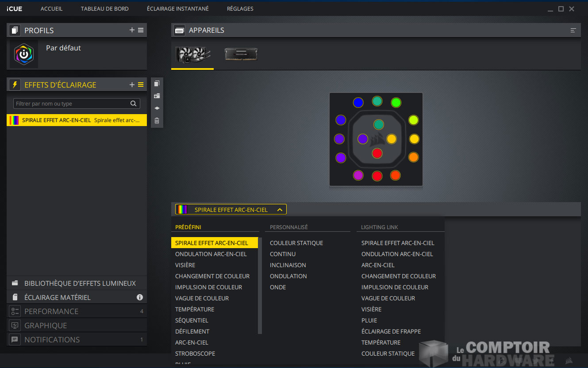
Task: Open the Profils panel hamburger menu
Action: [141, 30]
